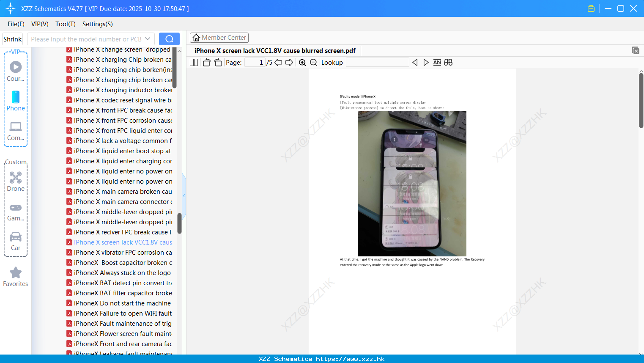Screen dimensions: 644x363
Task: Open iPhone X main camera connector file
Action: 119,202
